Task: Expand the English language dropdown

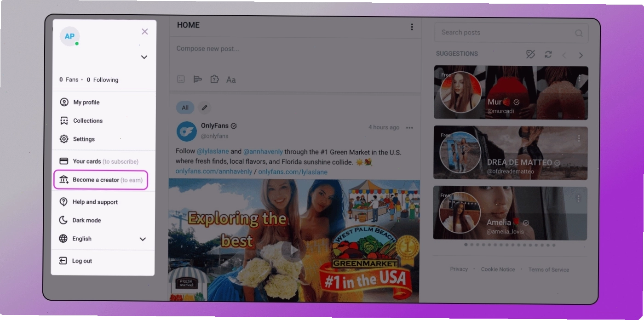Action: click(x=103, y=239)
